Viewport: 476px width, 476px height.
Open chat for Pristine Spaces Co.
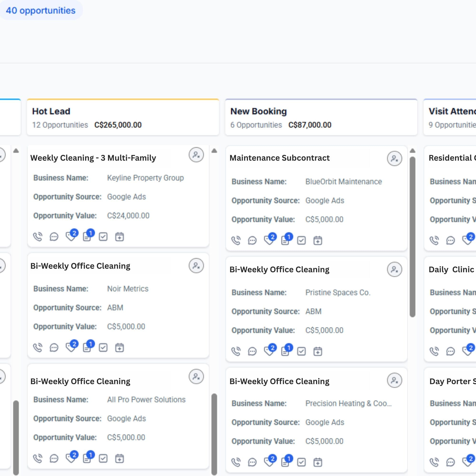click(252, 351)
